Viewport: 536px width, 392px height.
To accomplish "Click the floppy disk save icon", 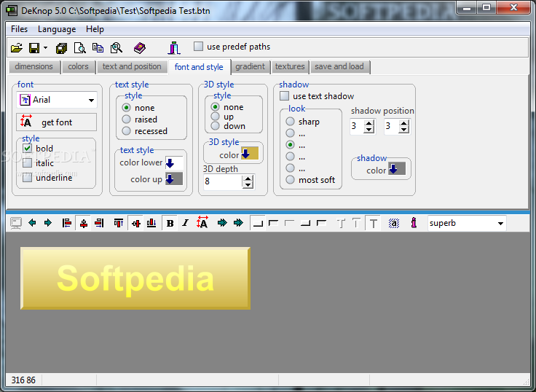I will [x=34, y=48].
